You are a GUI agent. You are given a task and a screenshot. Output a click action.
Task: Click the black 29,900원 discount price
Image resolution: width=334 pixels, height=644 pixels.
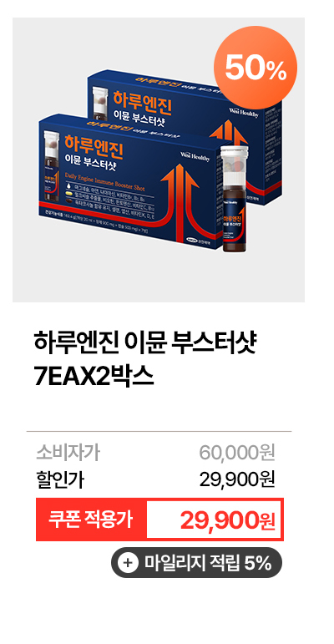(237, 479)
